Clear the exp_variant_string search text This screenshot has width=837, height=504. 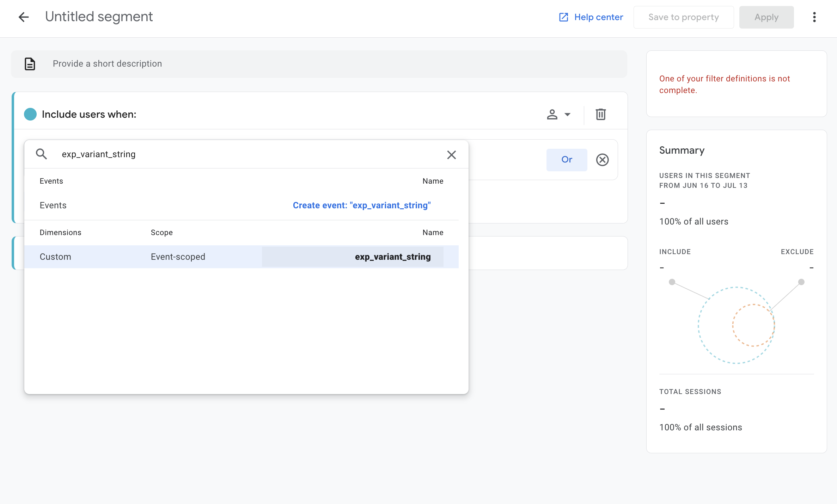(x=451, y=155)
